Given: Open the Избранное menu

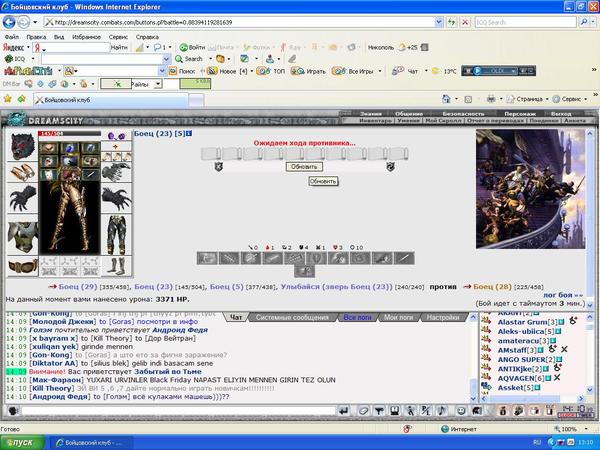Looking at the screenshot, I should (86, 37).
